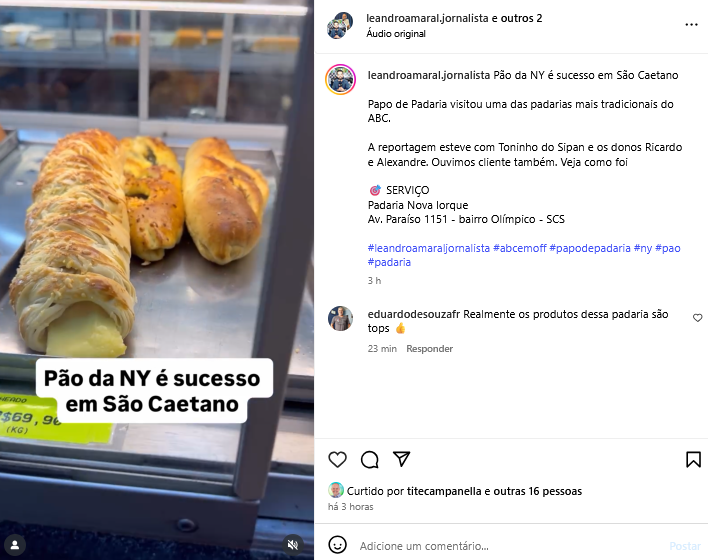The height and width of the screenshot is (560, 708).
Task: Save the post with the bookmark icon
Action: pyautogui.click(x=694, y=459)
